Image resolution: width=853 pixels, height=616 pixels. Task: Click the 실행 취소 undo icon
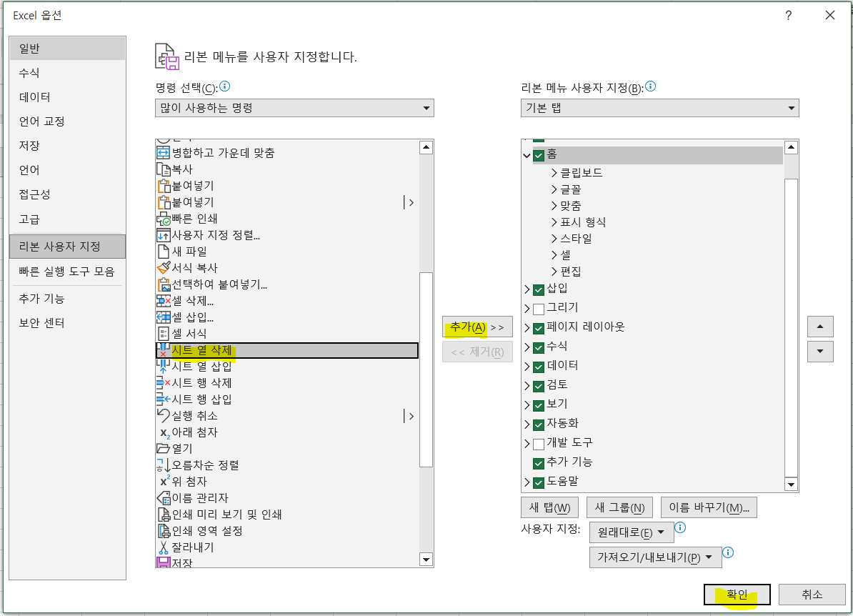[162, 416]
